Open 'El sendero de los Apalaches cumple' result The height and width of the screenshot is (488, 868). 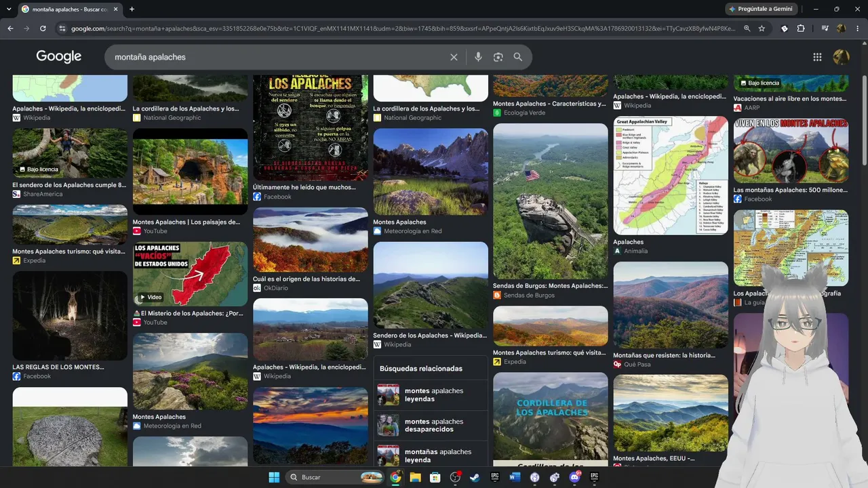[x=69, y=184]
